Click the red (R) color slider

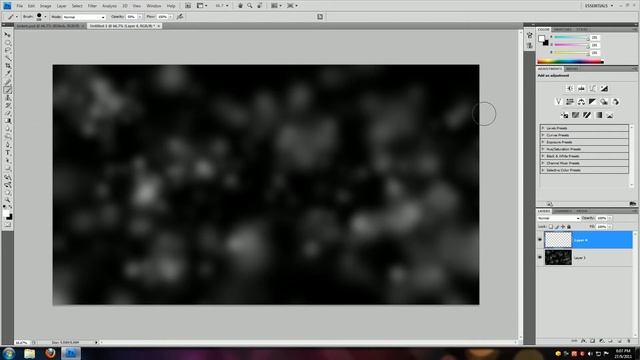pos(571,37)
